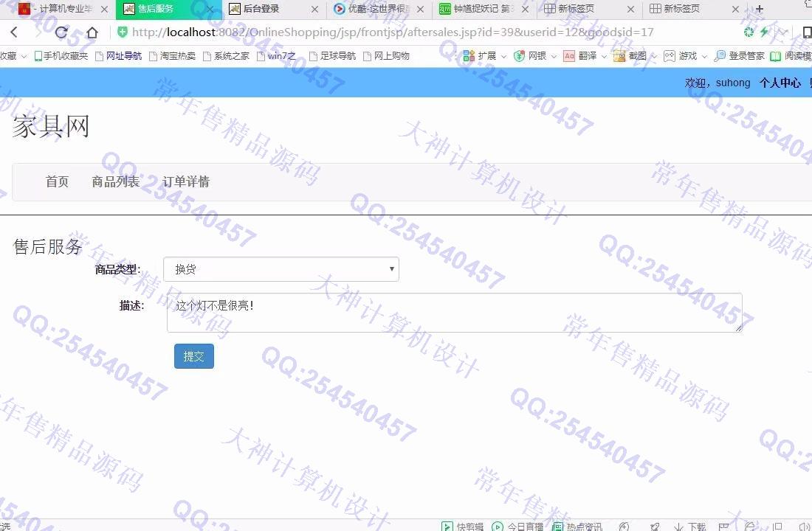Click the speaker sound icon in status bar
This screenshot has width=812, height=531.
[x=804, y=527]
